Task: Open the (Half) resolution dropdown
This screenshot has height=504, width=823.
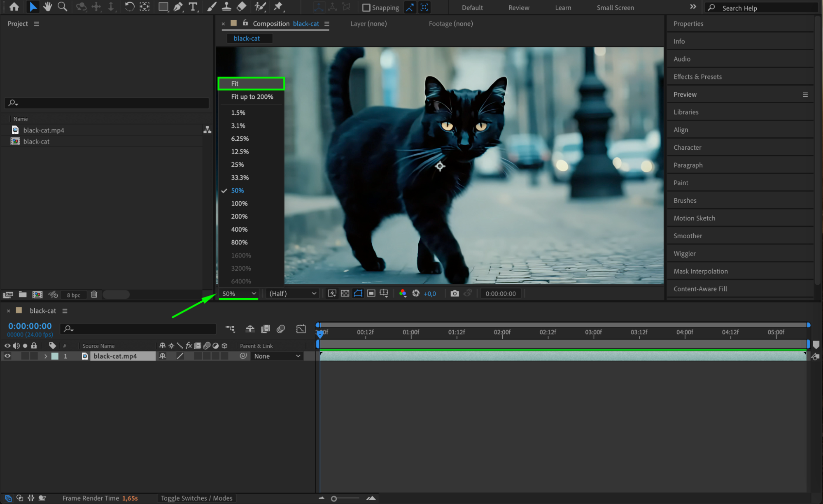Action: (292, 293)
